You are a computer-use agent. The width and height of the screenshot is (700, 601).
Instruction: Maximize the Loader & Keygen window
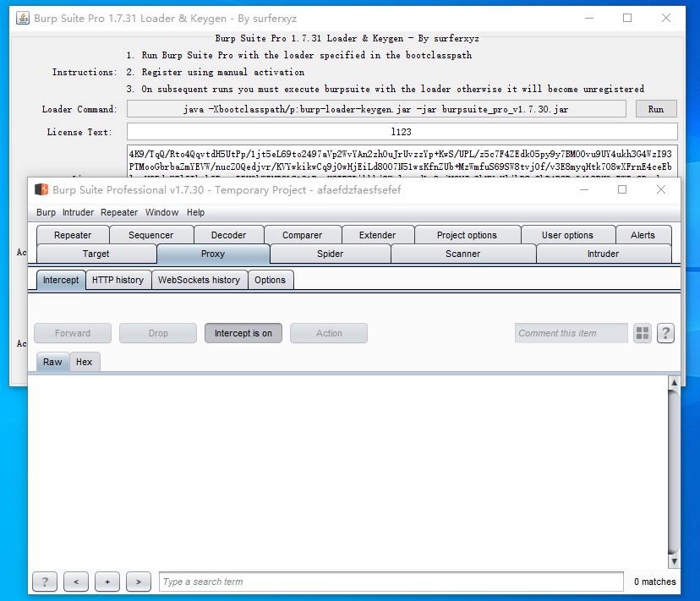pyautogui.click(x=627, y=19)
